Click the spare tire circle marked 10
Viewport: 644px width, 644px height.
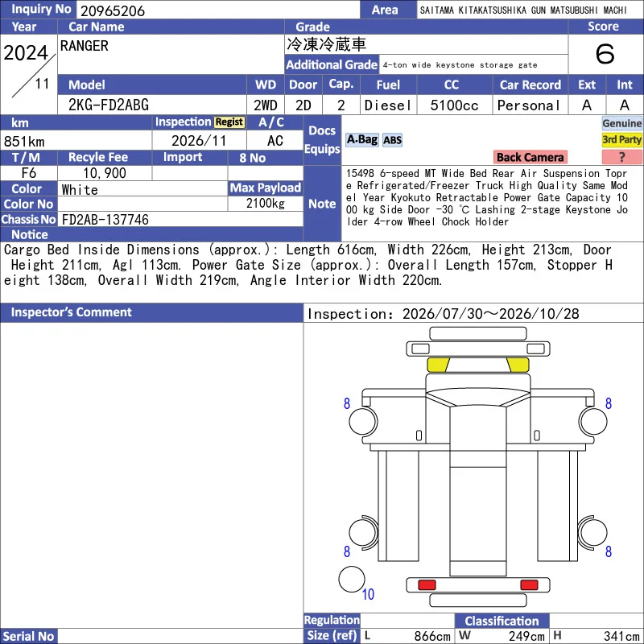coord(352,579)
